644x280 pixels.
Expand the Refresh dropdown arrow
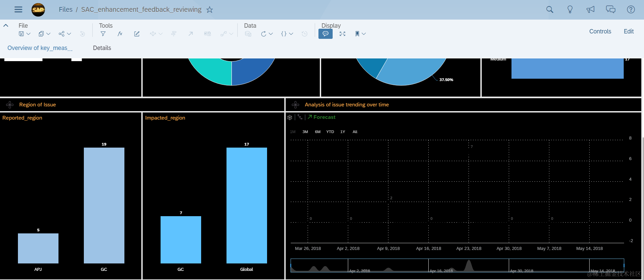click(x=271, y=34)
